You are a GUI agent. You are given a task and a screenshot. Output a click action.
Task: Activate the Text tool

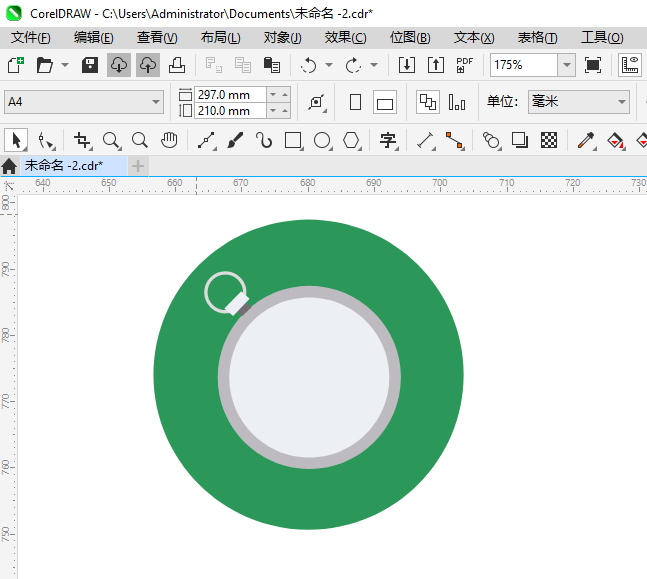pyautogui.click(x=387, y=140)
